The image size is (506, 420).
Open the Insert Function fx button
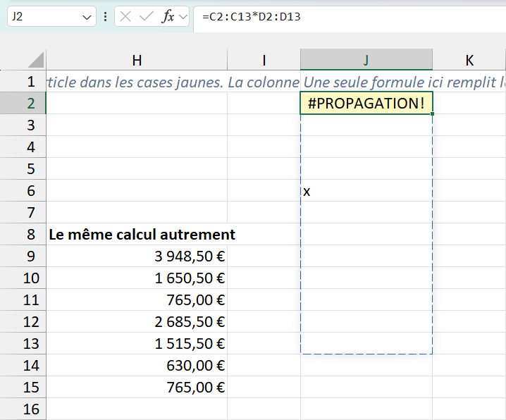point(168,16)
